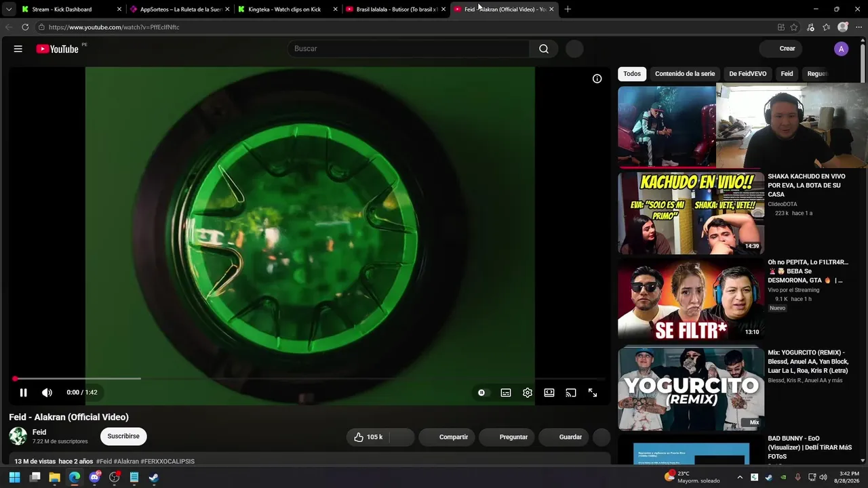This screenshot has height=488, width=868.
Task: Open Task View on the taskbar
Action: pos(35,477)
